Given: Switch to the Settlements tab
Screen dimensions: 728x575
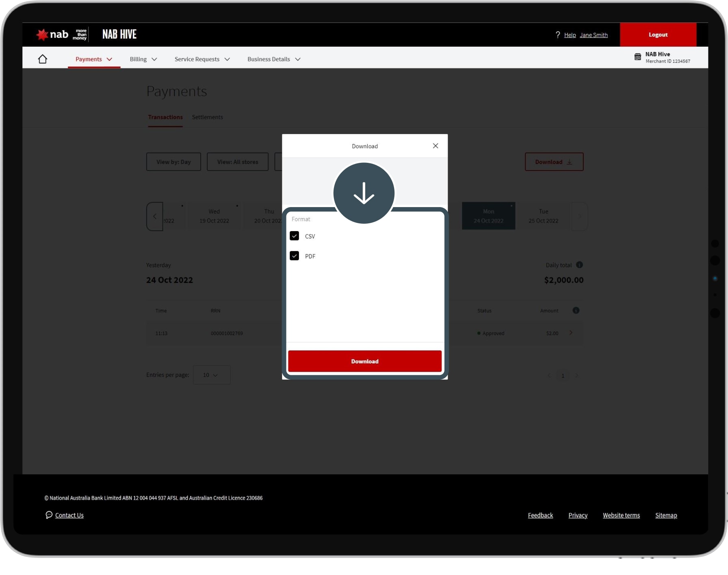Looking at the screenshot, I should tap(207, 117).
